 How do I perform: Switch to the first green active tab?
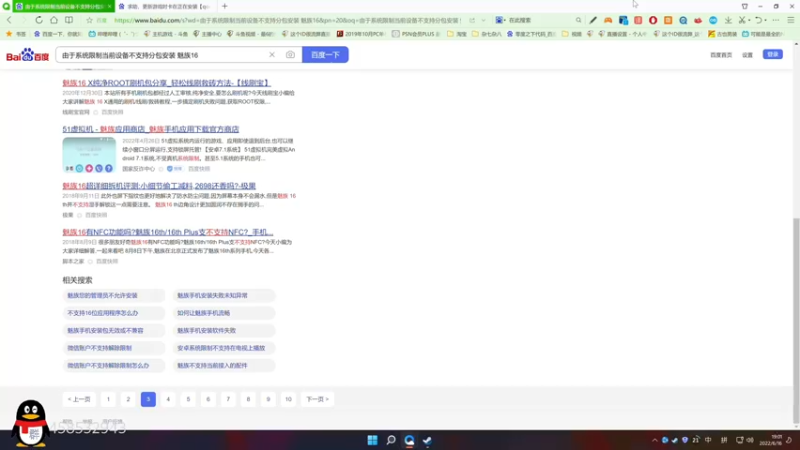[x=64, y=7]
